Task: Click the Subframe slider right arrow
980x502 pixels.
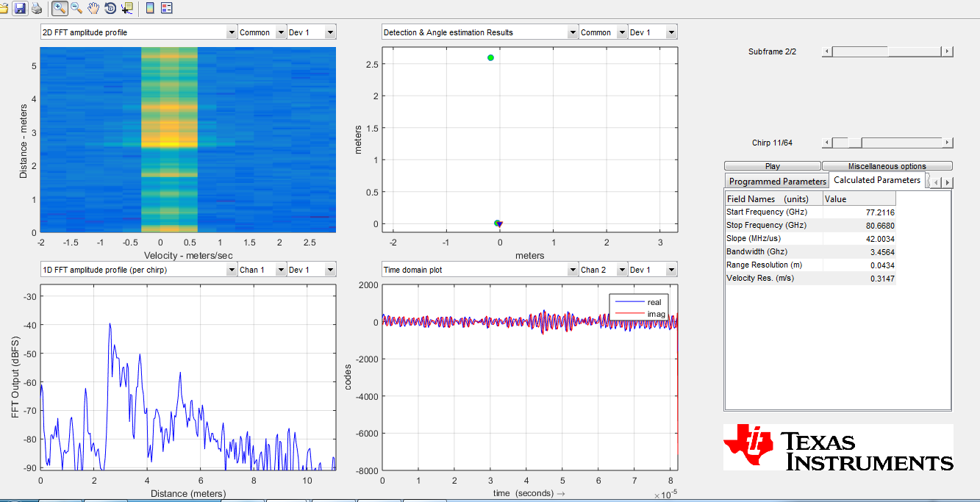Action: [x=948, y=51]
